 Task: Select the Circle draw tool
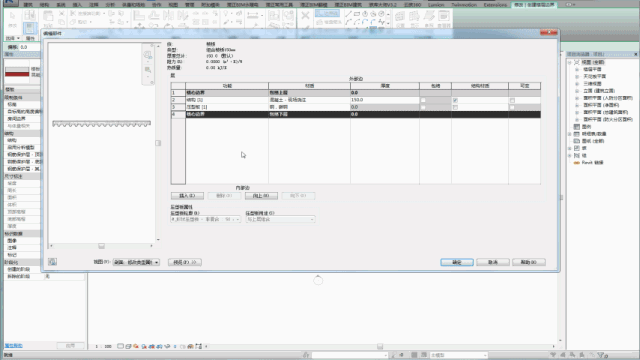tap(373, 14)
